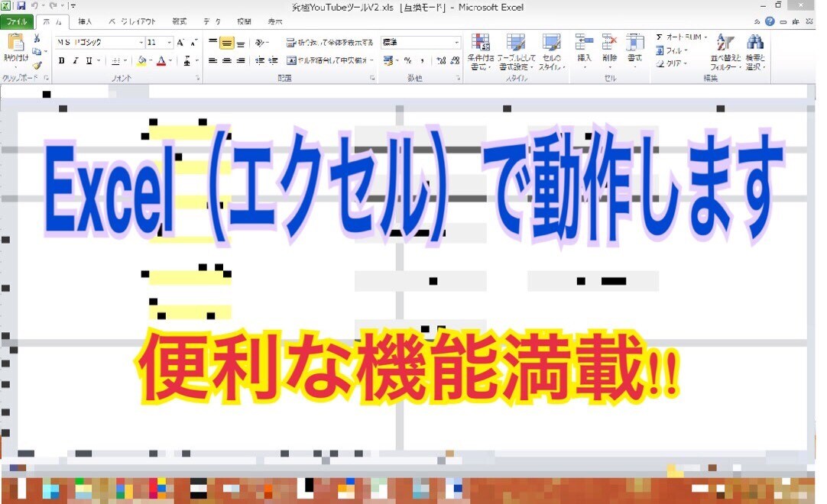
Task: Toggle Center horizontal alignment
Action: [x=227, y=60]
